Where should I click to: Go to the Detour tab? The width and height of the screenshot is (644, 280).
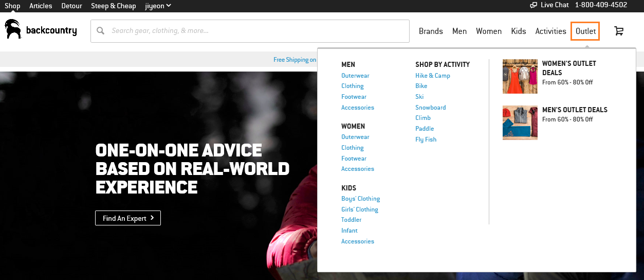(x=71, y=6)
